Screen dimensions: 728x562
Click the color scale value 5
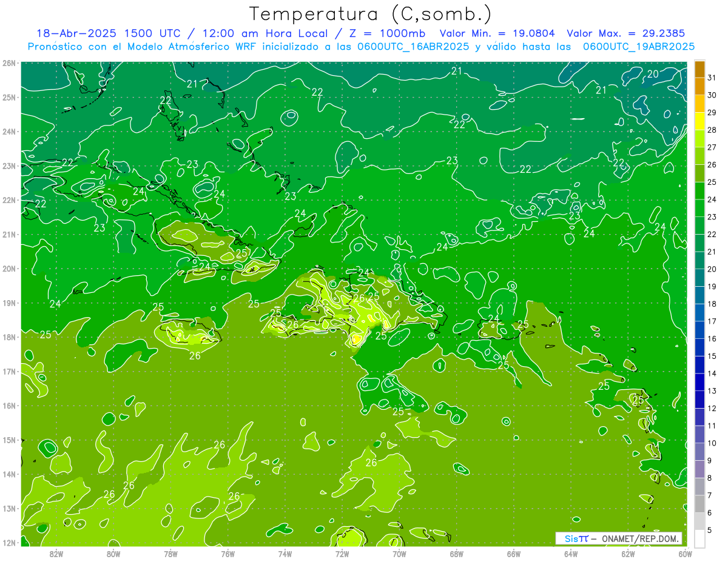point(710,529)
